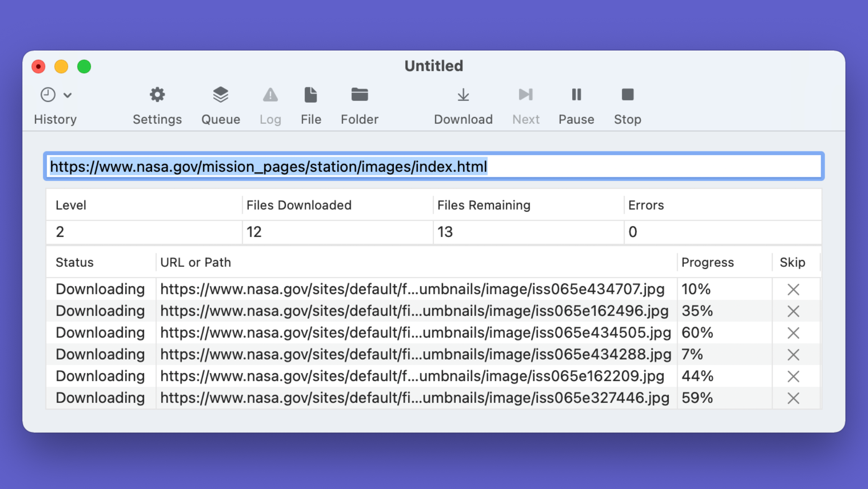Pause downloads with Pause icon

click(x=576, y=95)
